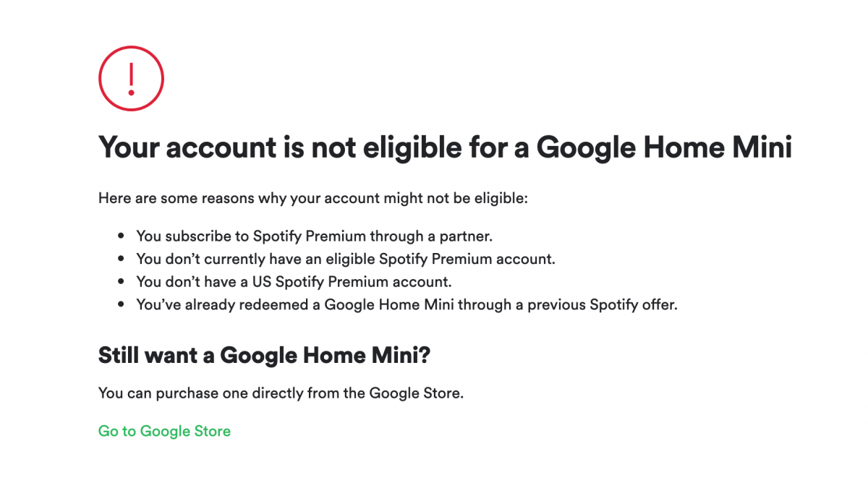This screenshot has height=488, width=868.
Task: Select the 'don't currently have an eligible' reason
Action: (345, 259)
